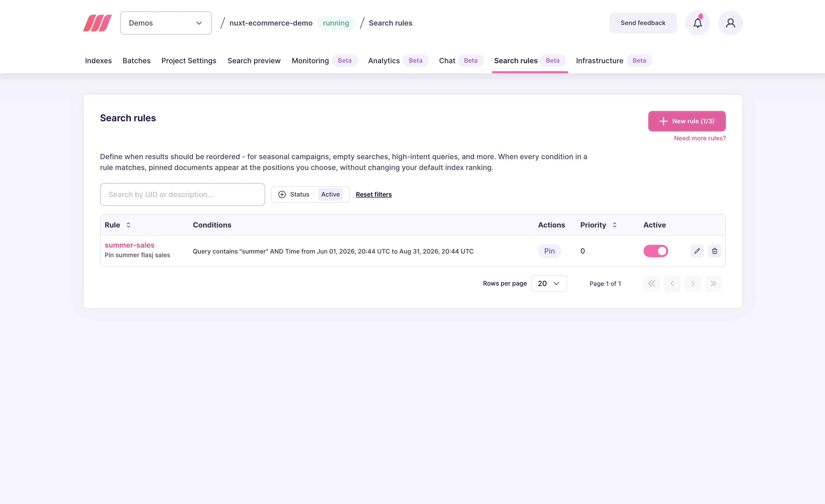Click the New rule button
825x504 pixels.
pos(687,121)
